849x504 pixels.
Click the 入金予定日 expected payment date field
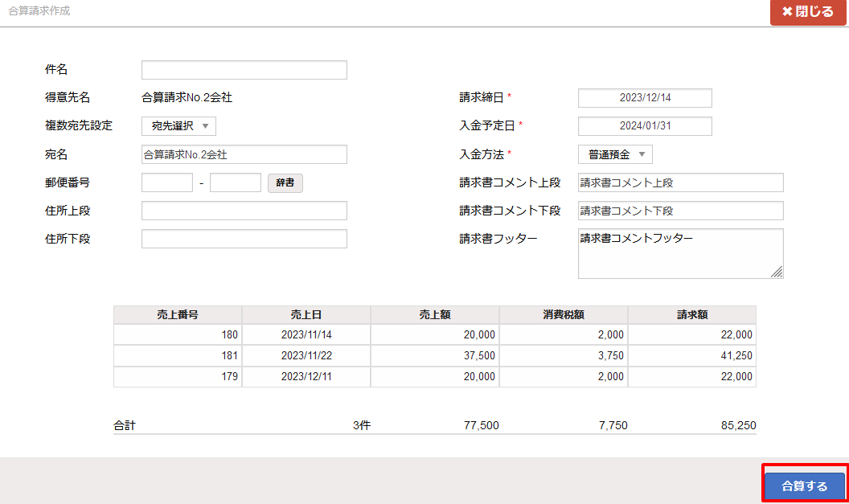click(644, 125)
